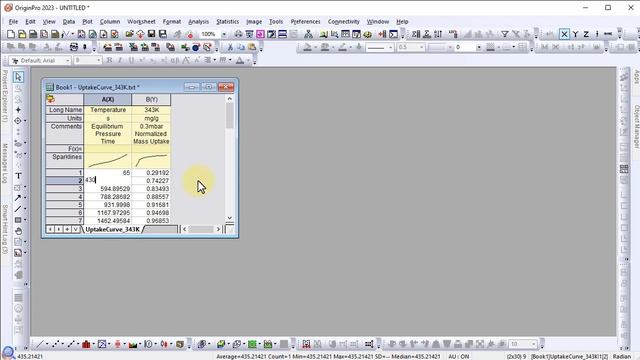Select the Data Reader crosshair tool
The image size is (640, 360).
click(x=18, y=121)
